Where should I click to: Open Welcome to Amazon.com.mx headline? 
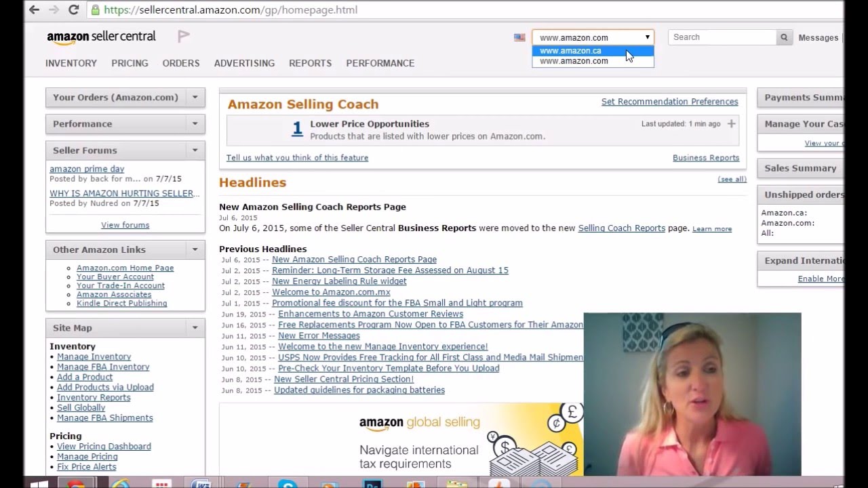pyautogui.click(x=331, y=292)
